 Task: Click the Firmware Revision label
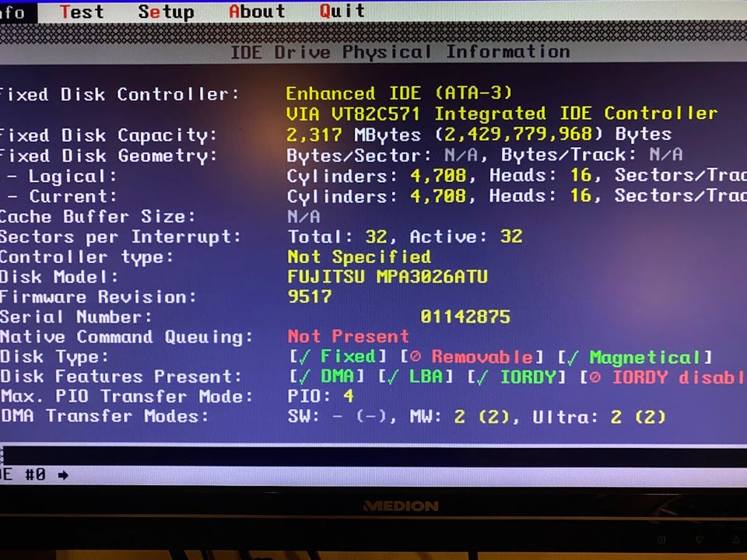pyautogui.click(x=98, y=296)
